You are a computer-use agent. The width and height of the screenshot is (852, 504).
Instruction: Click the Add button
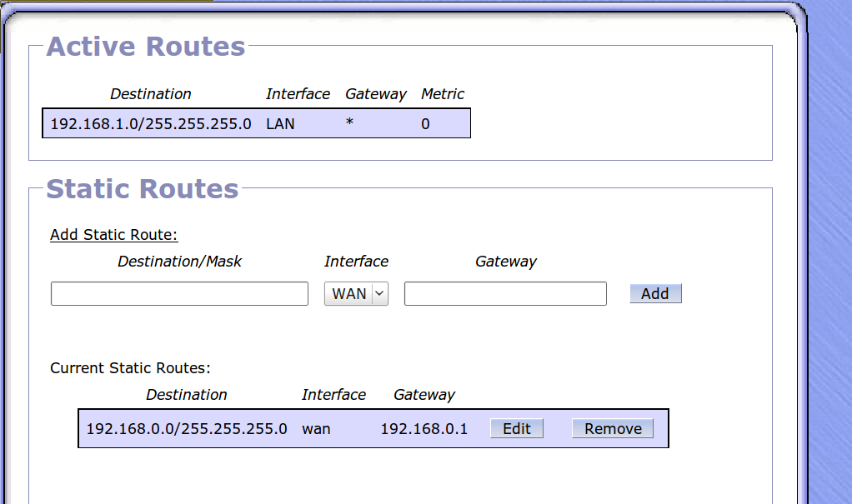[655, 294]
